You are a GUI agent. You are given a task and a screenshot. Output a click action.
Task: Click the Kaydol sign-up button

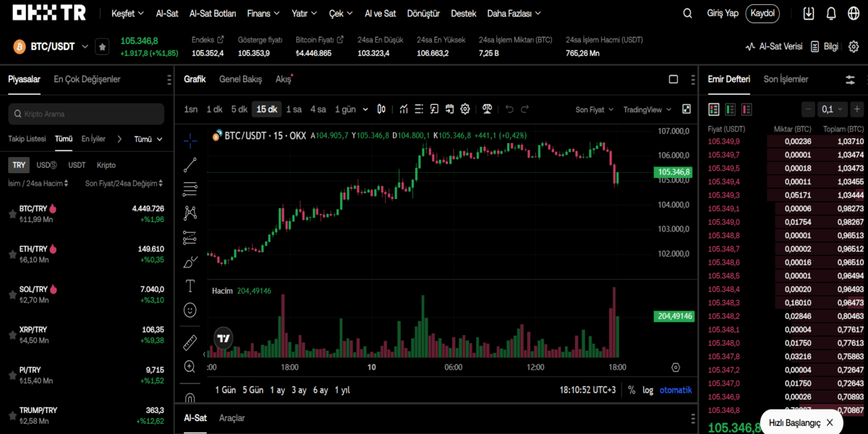762,14
